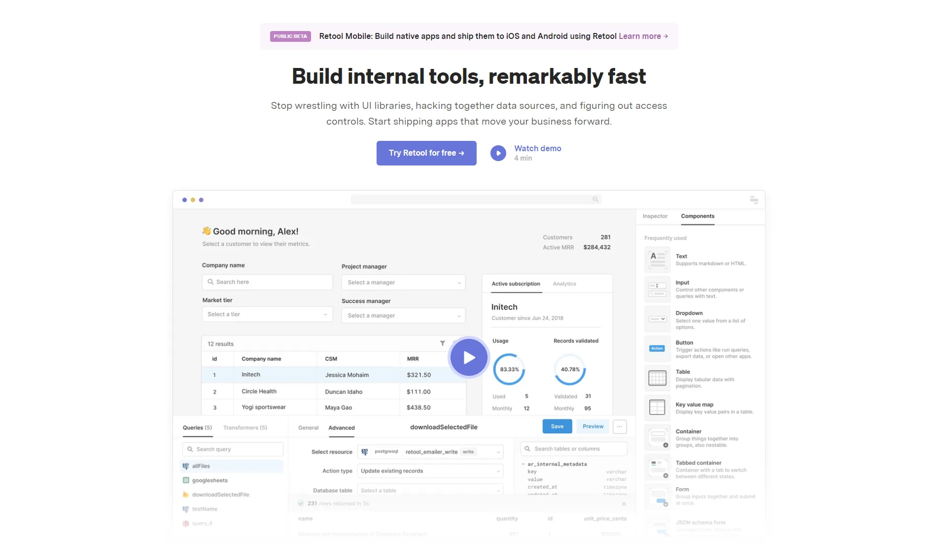Play the large demo video button
Viewport: 937px width, 560px height.
469,358
